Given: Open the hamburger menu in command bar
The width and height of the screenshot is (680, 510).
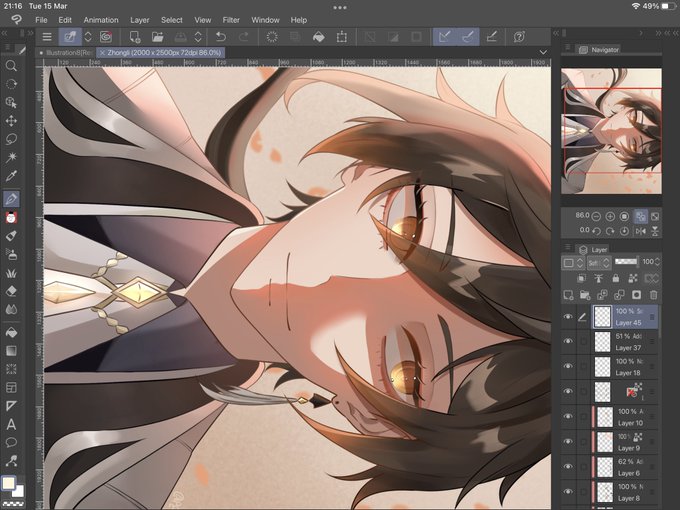Looking at the screenshot, I should [x=47, y=37].
